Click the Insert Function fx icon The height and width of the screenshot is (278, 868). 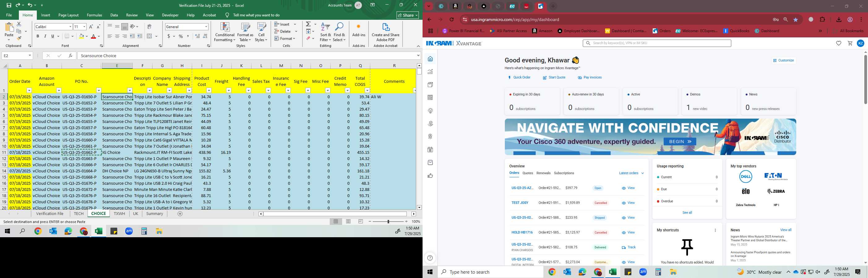[x=70, y=56]
